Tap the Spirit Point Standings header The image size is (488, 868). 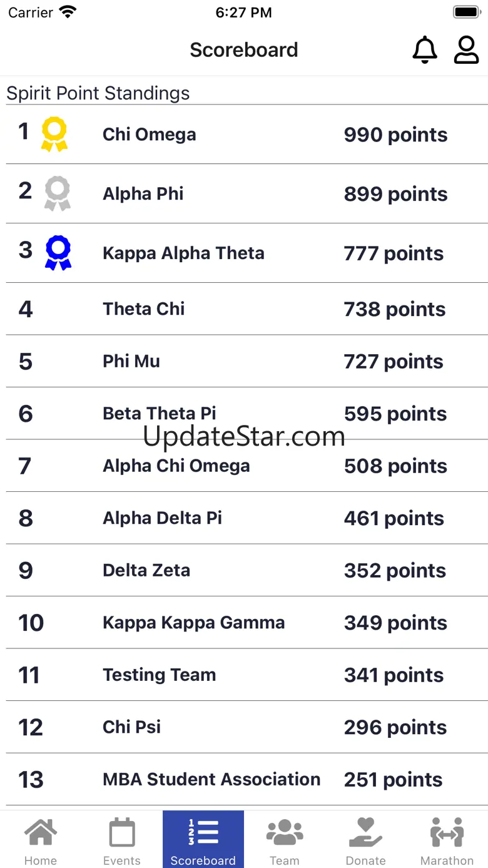[98, 93]
